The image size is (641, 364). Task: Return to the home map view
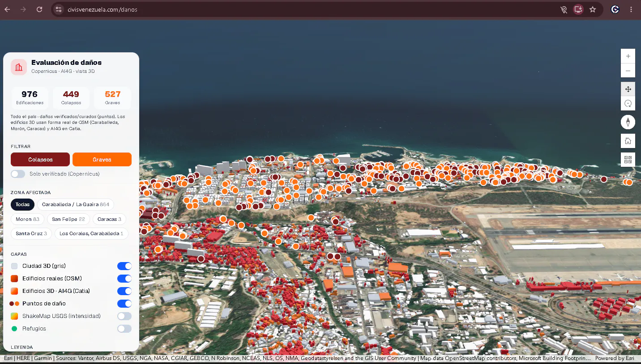click(628, 141)
